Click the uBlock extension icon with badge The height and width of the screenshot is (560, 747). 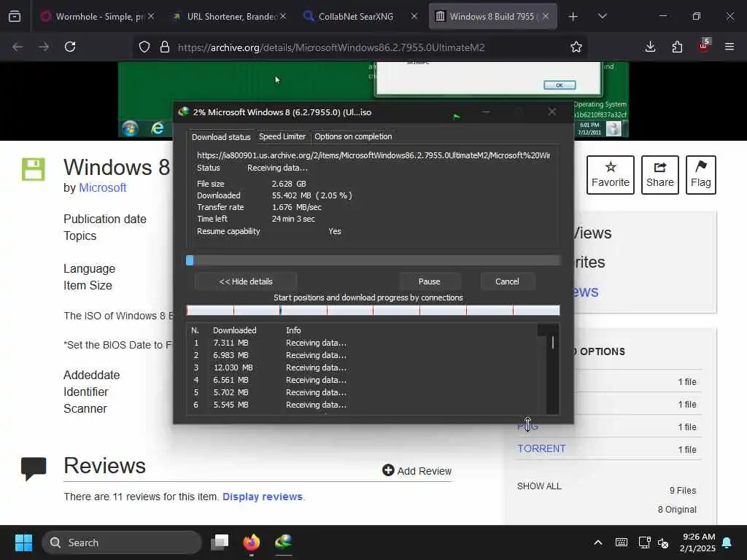point(704,46)
